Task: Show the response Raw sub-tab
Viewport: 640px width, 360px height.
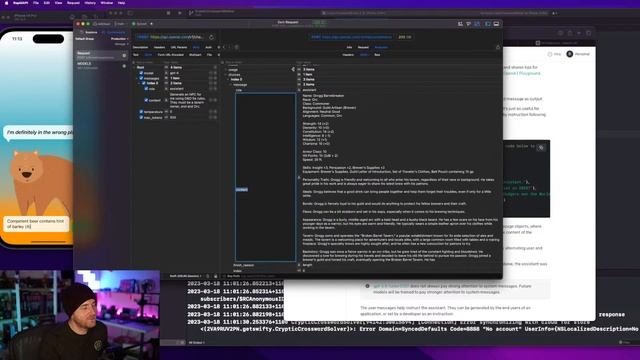Action: [x=377, y=55]
